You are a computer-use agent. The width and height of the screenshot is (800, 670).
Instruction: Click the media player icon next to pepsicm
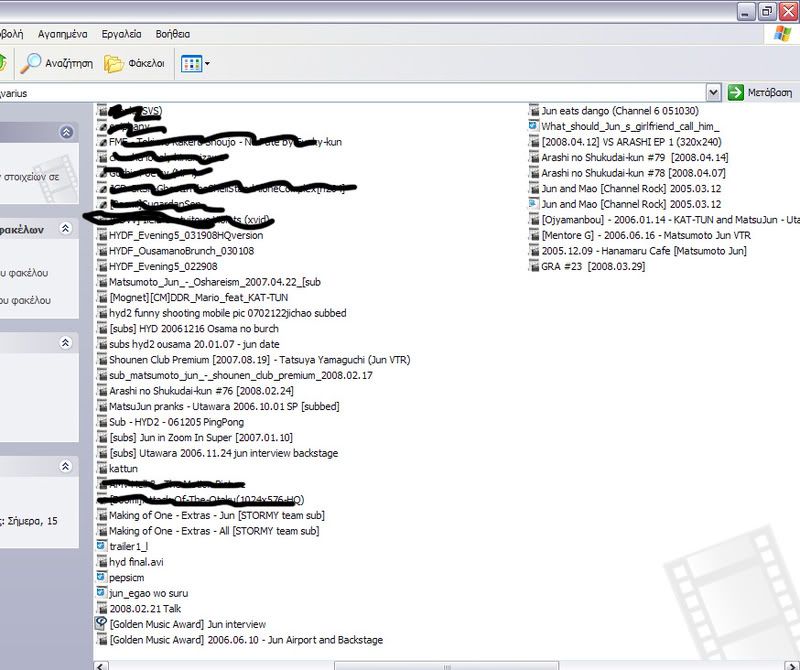click(x=100, y=576)
